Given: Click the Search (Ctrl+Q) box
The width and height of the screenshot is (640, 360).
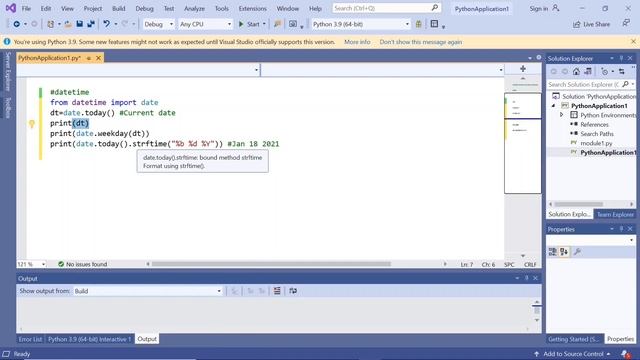Looking at the screenshot, I should point(386,8).
